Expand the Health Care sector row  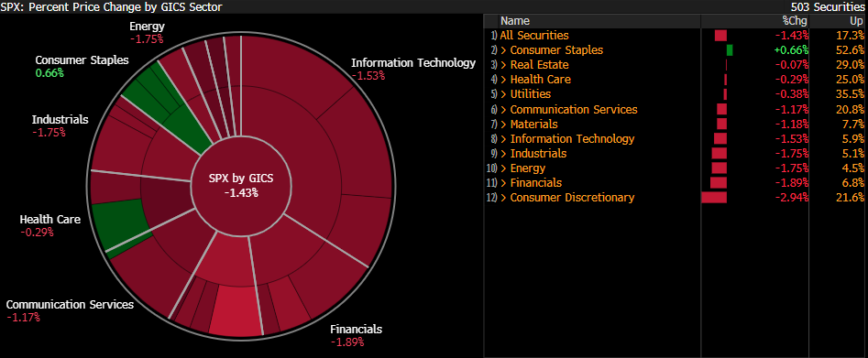503,80
